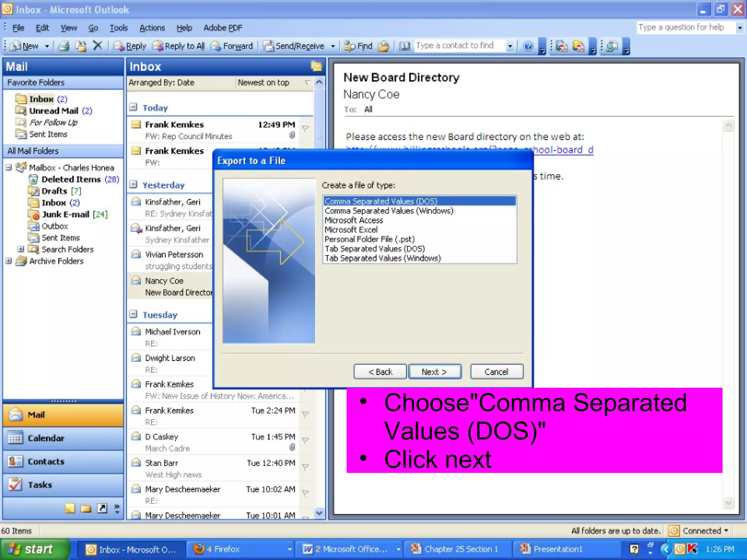Viewport: 747px width, 560px height.
Task: Toggle flag on Frank Kemkes Tue 2:24 PM email
Action: tap(306, 414)
